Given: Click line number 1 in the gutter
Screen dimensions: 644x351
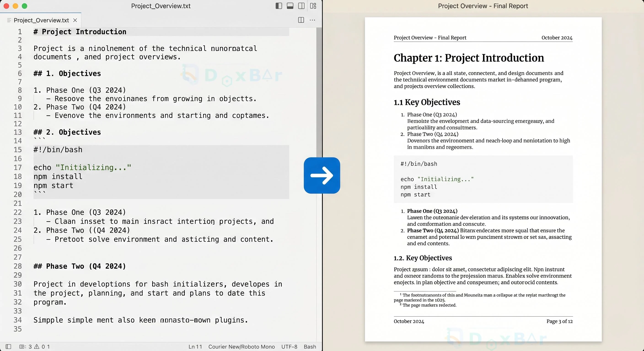Looking at the screenshot, I should pos(20,32).
